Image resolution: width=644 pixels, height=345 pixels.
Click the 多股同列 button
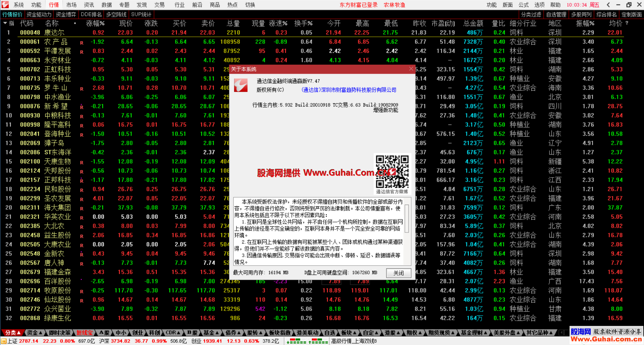[581, 14]
